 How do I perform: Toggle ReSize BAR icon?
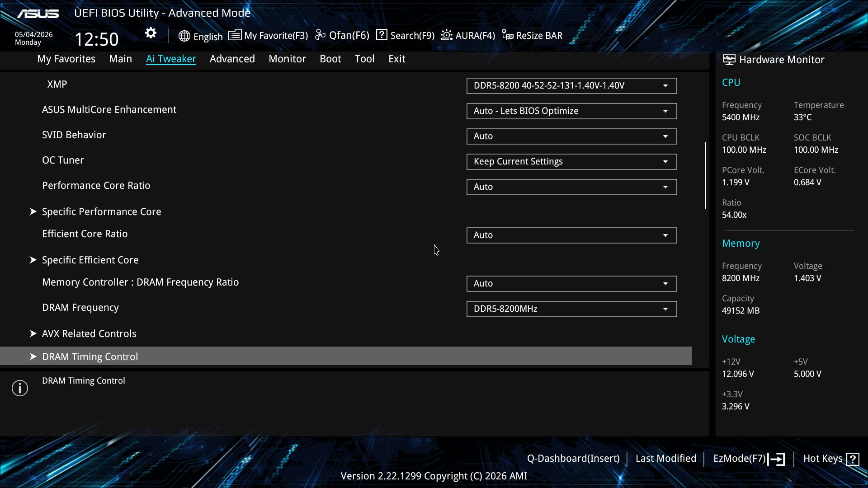point(508,35)
